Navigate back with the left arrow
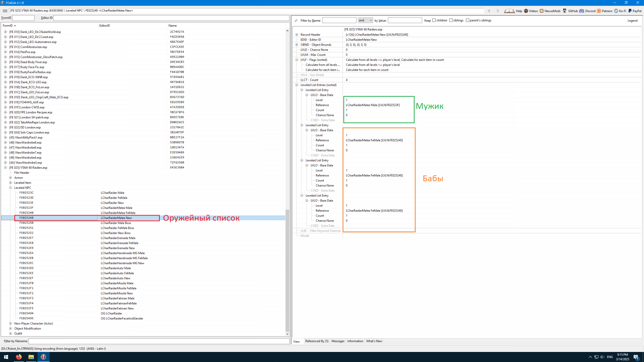The width and height of the screenshot is (644, 362). (489, 11)
